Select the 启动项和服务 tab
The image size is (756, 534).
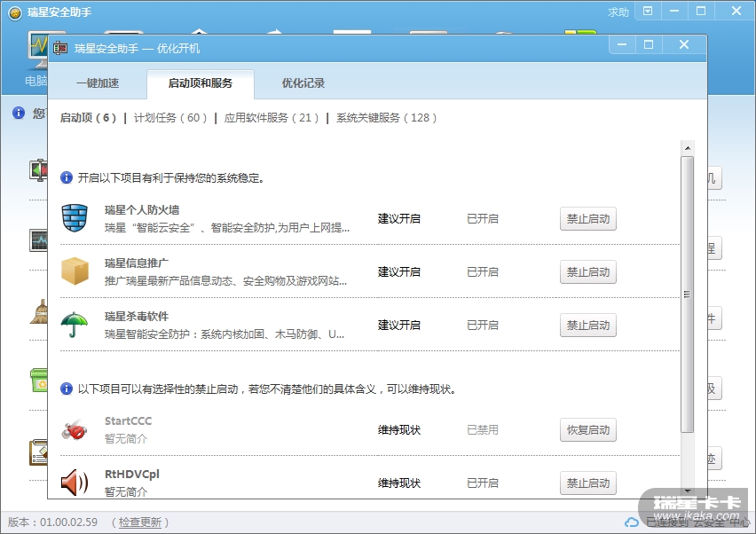pos(200,83)
